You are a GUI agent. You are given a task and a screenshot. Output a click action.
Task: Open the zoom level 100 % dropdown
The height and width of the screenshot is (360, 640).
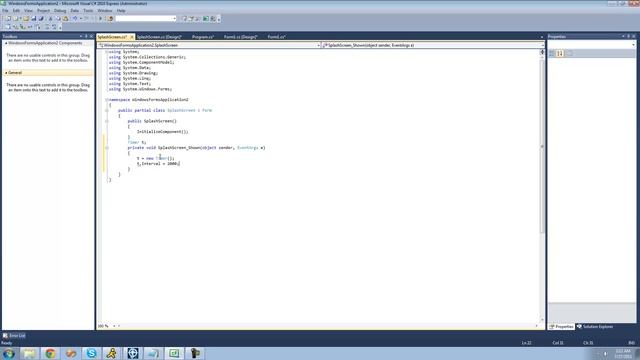(114, 326)
